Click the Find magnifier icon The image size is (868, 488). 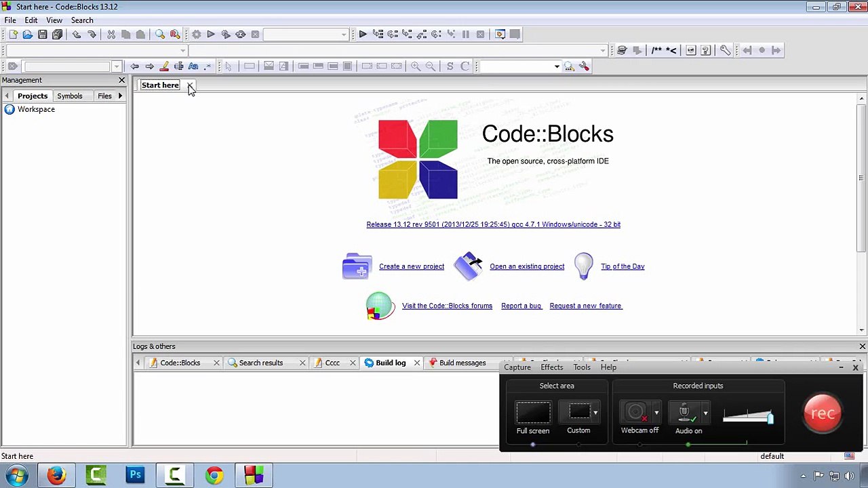click(160, 35)
